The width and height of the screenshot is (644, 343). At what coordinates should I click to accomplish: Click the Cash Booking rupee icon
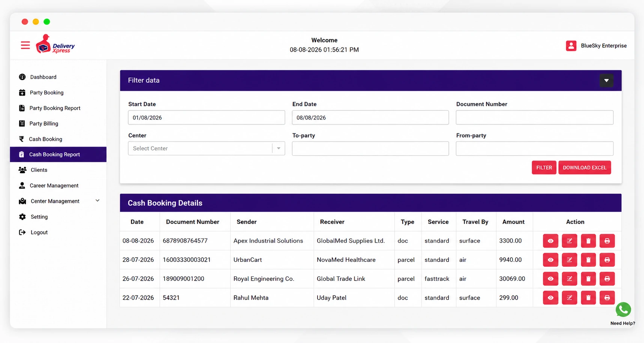(x=21, y=139)
